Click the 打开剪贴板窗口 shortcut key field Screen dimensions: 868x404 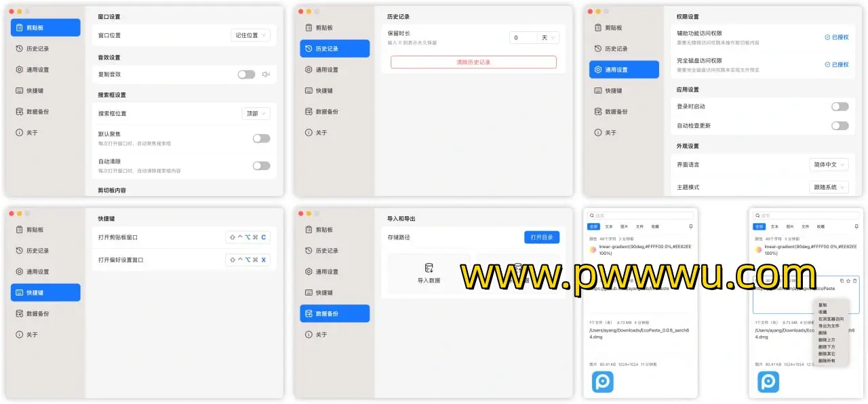pyautogui.click(x=248, y=237)
